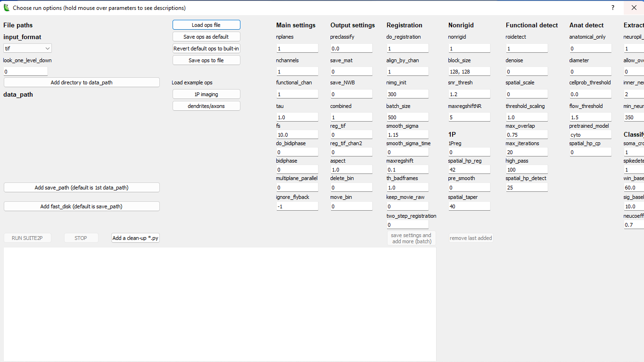The height and width of the screenshot is (362, 644).
Task: Open help via the question mark icon
Action: tap(612, 8)
